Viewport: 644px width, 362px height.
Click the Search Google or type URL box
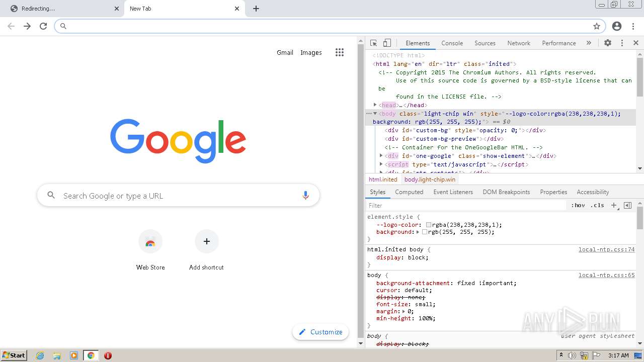coord(178,196)
